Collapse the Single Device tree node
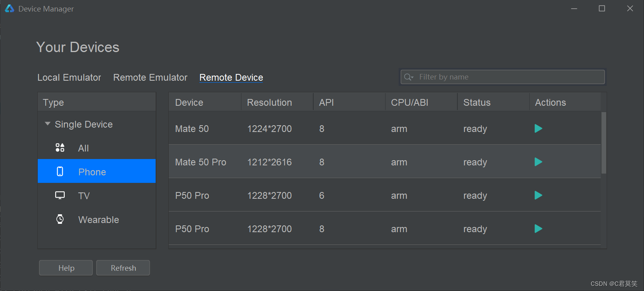 (x=48, y=124)
